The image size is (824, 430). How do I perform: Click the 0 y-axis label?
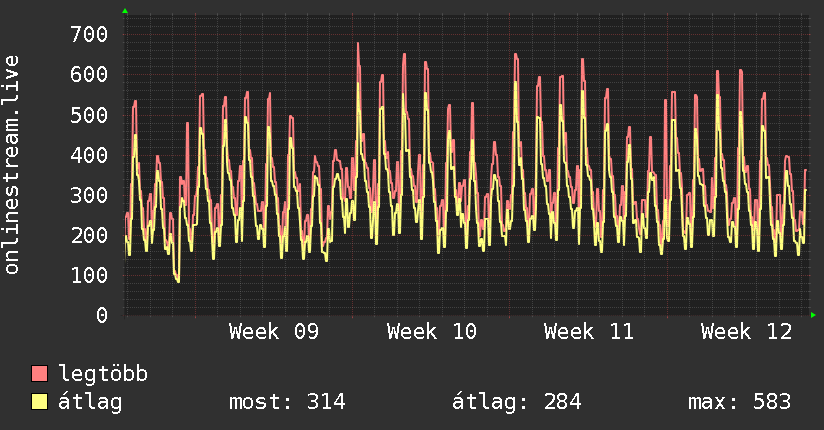point(102,315)
